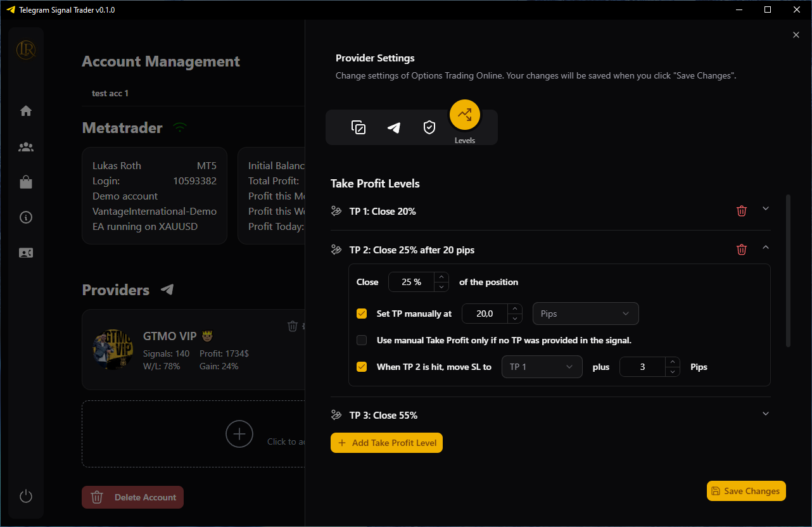This screenshot has height=527, width=812.
Task: Click the login number 10593382
Action: (194, 181)
